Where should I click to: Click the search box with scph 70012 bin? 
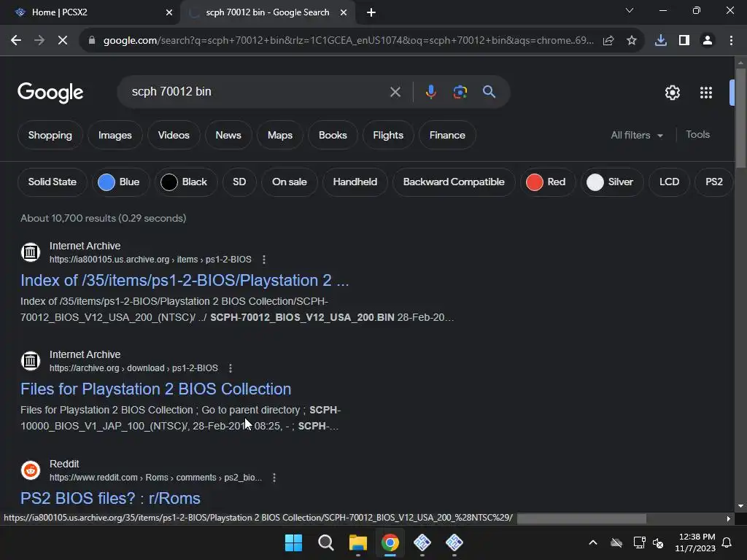258,92
